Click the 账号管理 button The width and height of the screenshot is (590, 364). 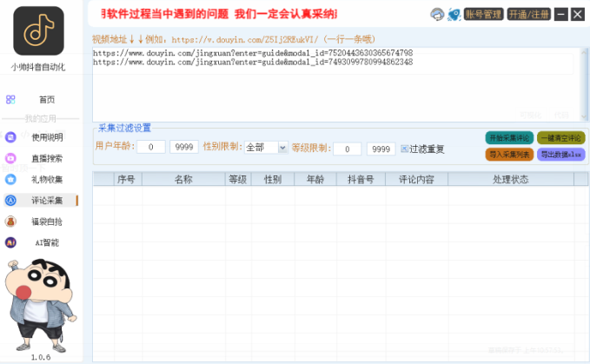tap(483, 14)
